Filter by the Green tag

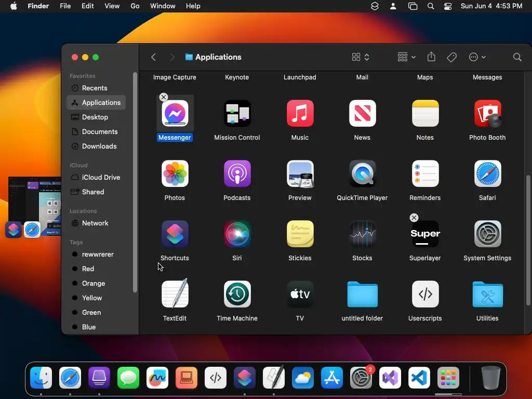tap(96, 312)
